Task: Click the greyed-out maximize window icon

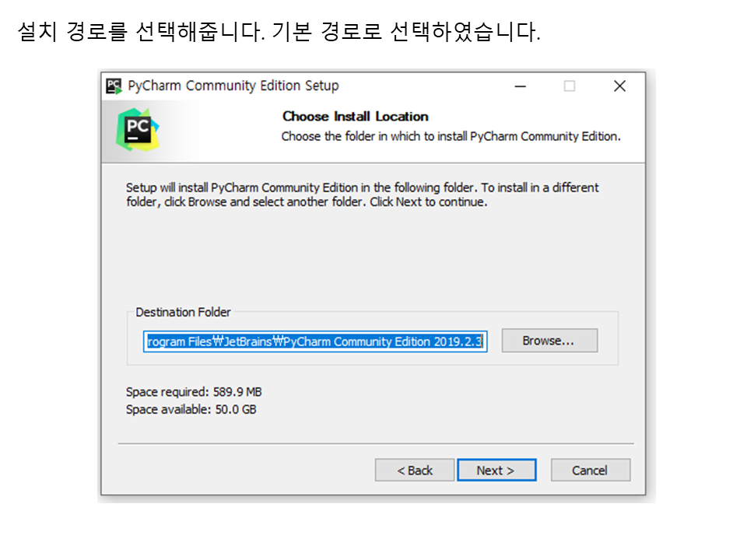Action: pos(570,86)
